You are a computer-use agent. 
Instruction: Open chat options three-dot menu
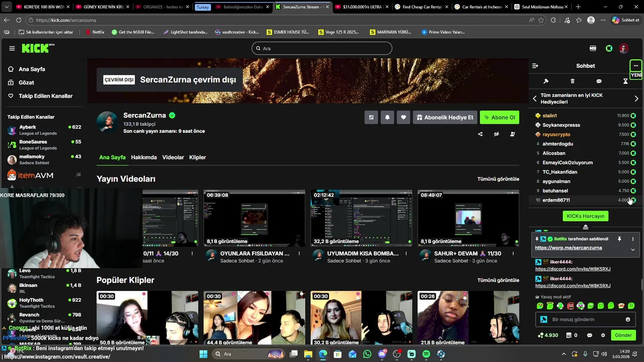click(636, 66)
